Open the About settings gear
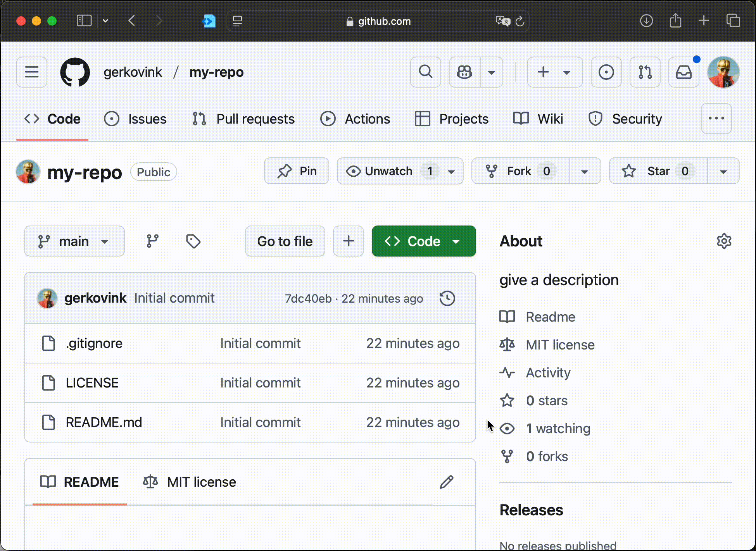The width and height of the screenshot is (756, 551). tap(724, 241)
